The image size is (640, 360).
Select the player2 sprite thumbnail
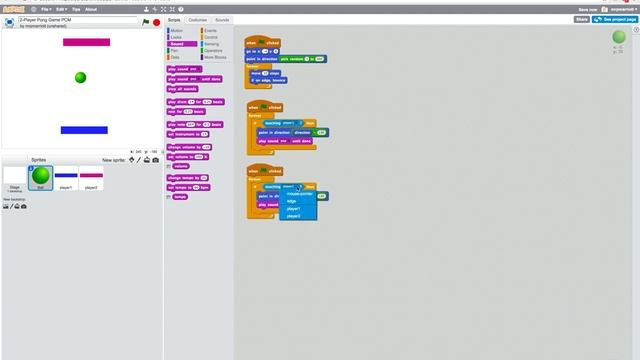point(91,178)
